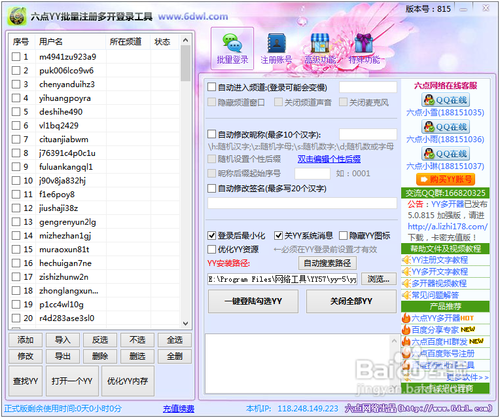Click the 删选 button
This screenshot has width=500, height=418.
(x=137, y=356)
